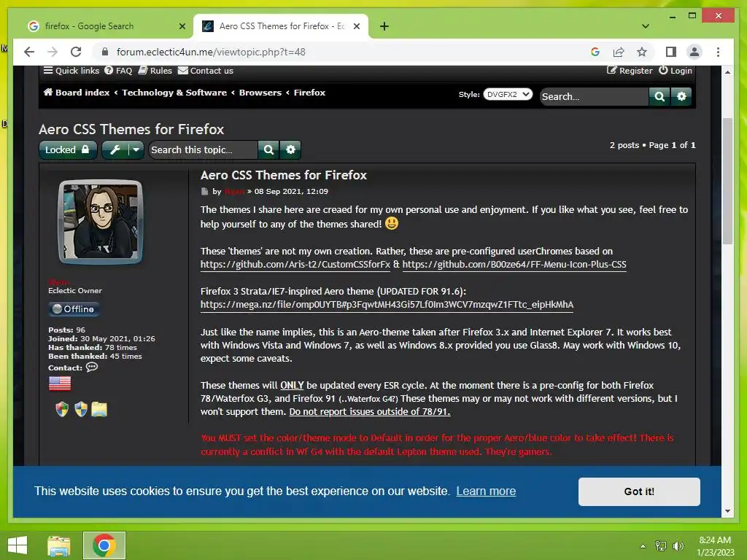747x560 pixels.
Task: Click the browser forward arrow
Action: (53, 52)
